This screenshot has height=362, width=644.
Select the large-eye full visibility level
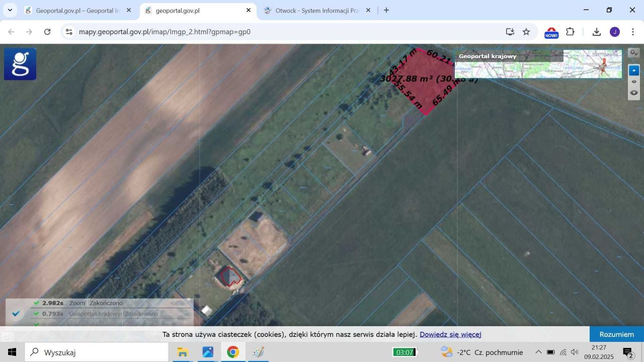(634, 93)
